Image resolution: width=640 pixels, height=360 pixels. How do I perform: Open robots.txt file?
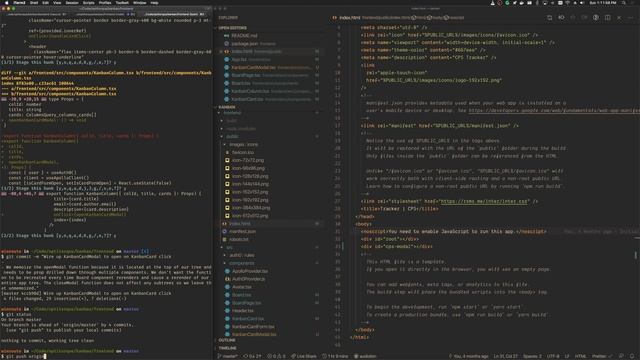pos(239,240)
